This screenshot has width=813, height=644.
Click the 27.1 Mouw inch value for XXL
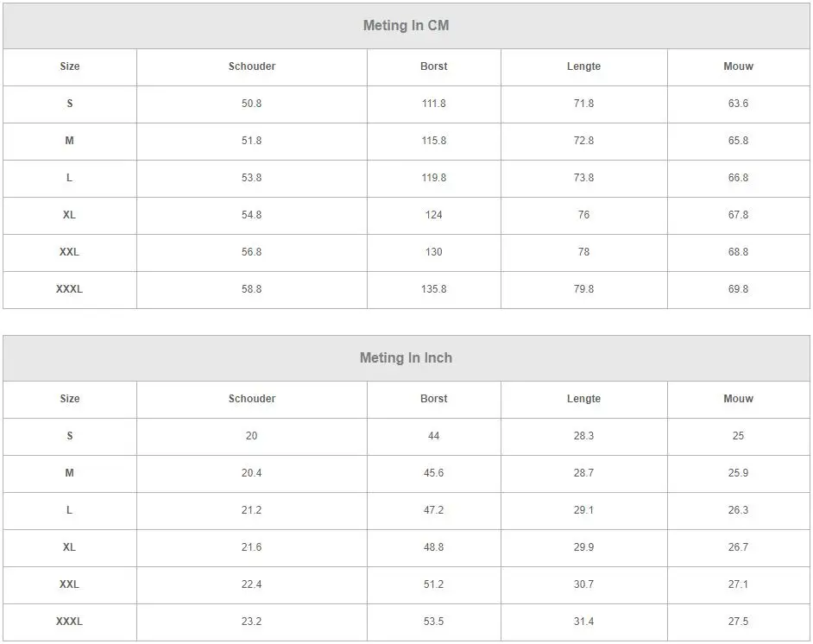tap(738, 584)
